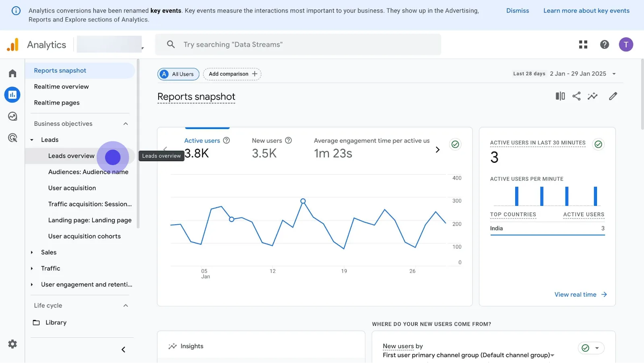Viewport: 644px width, 363px height.
Task: Click the arrow icon beside View real time
Action: coord(604,295)
